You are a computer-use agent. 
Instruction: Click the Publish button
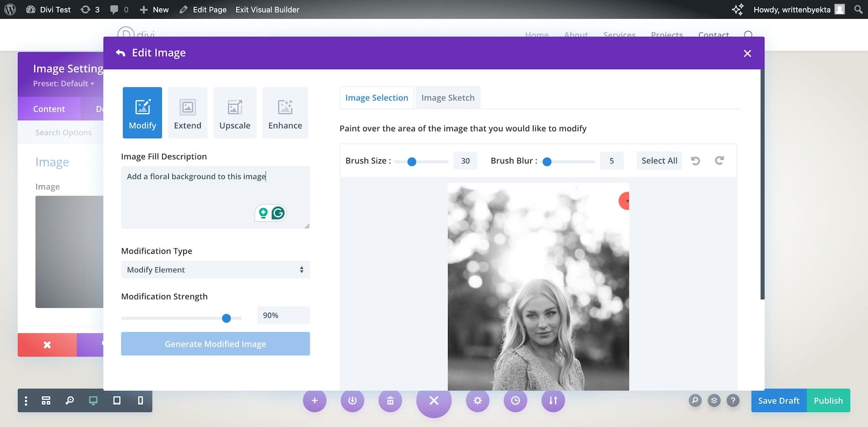pyautogui.click(x=828, y=400)
